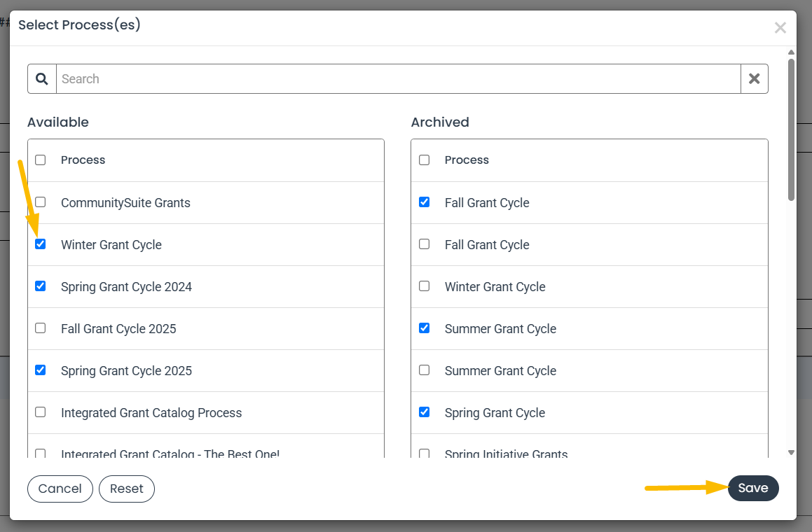
Task: Check the Fall Grant Cycle 2025 checkbox
Action: point(41,328)
